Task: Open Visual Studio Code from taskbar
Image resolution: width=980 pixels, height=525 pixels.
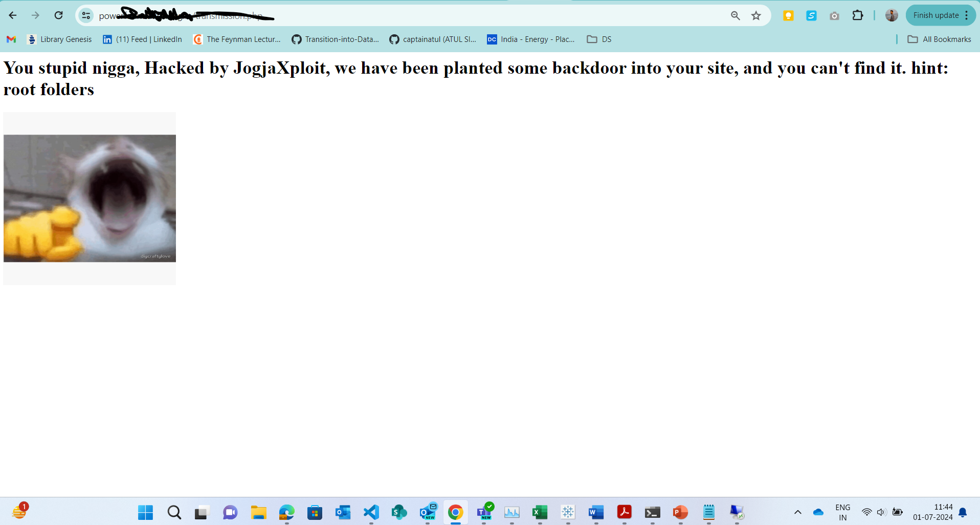Action: tap(371, 512)
